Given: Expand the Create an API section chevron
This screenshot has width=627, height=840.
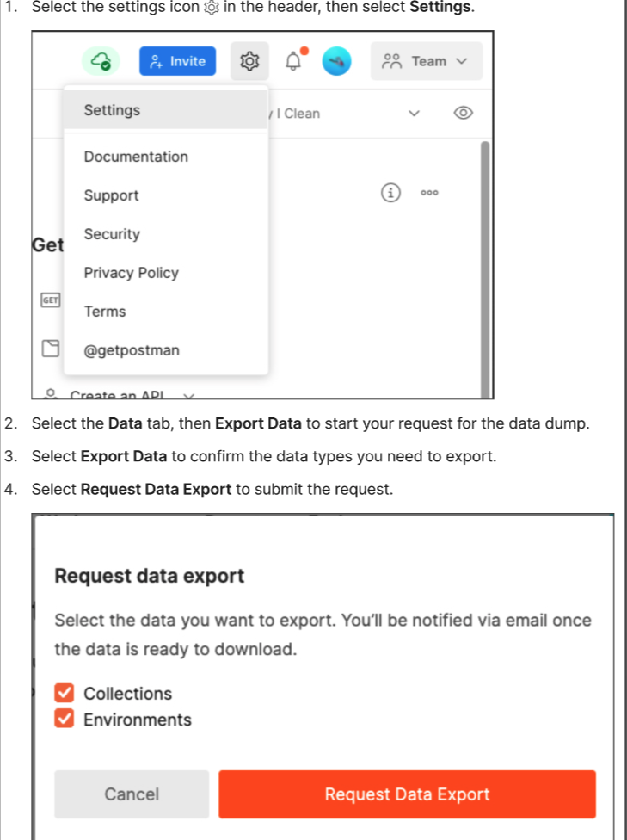Looking at the screenshot, I should pos(188,397).
